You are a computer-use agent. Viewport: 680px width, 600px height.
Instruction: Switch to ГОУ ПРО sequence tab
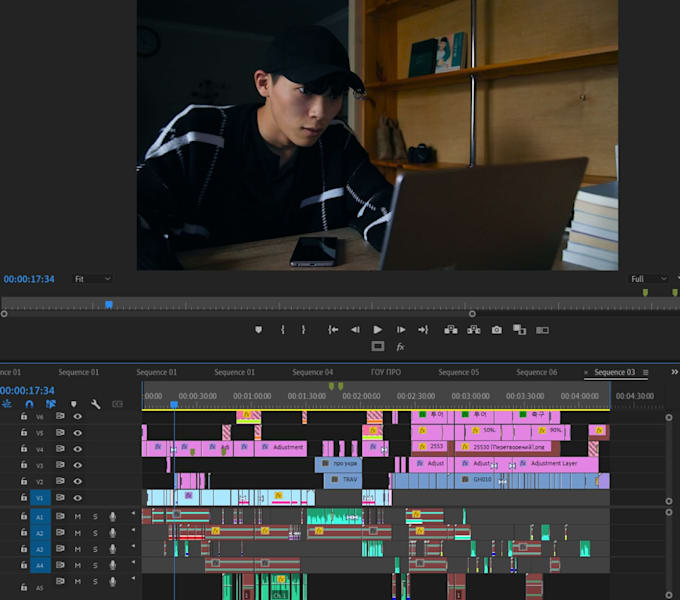(x=386, y=372)
